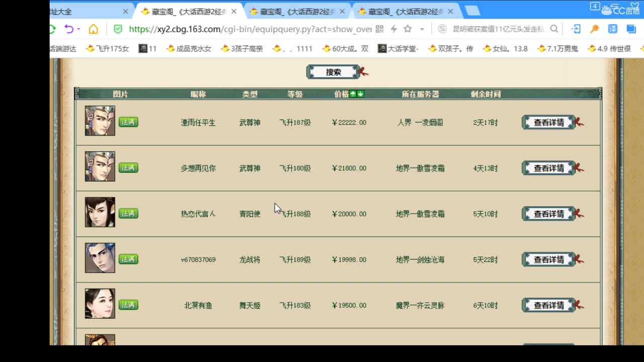Sort price descending with green down arrow
Viewport: 644px width, 362px height.
(360, 94)
